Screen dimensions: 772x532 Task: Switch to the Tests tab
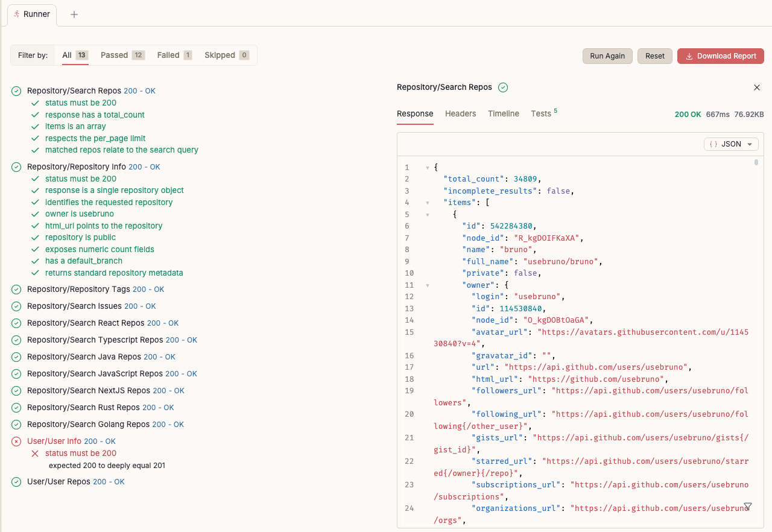click(x=544, y=113)
